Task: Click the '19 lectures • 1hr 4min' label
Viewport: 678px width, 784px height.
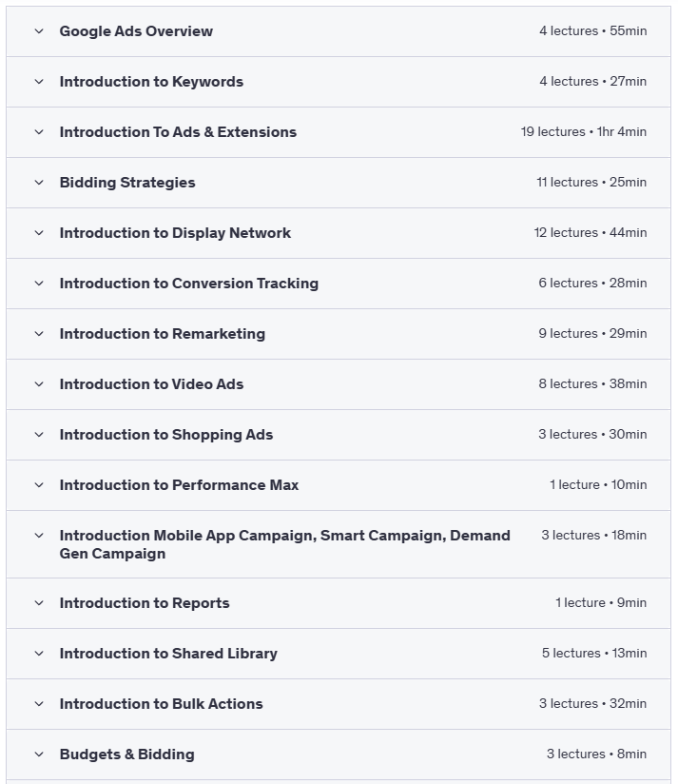Action: click(x=583, y=132)
